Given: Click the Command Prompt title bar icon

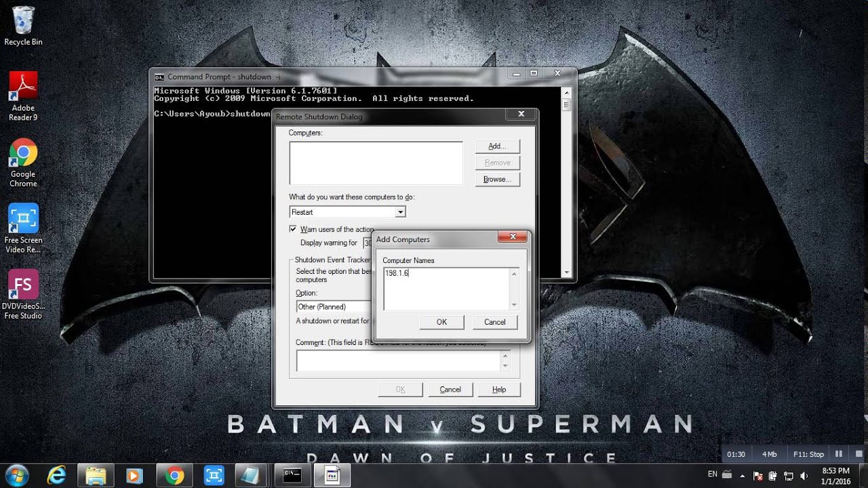Looking at the screenshot, I should (159, 77).
